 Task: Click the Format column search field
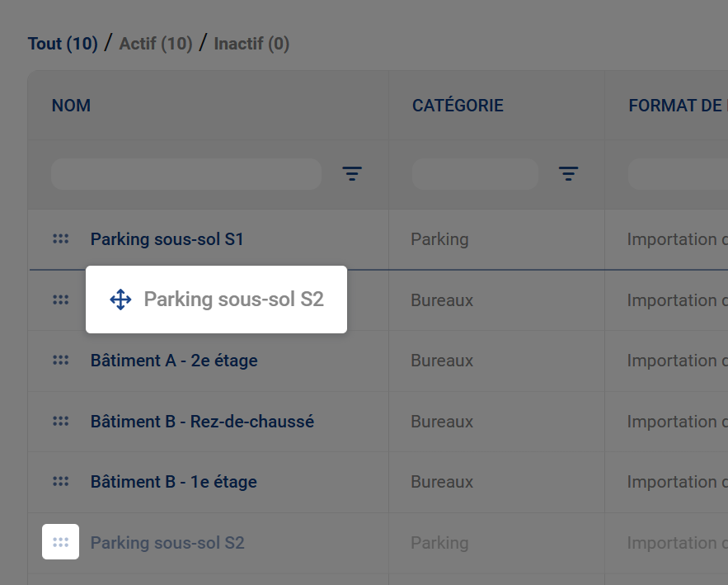676,174
